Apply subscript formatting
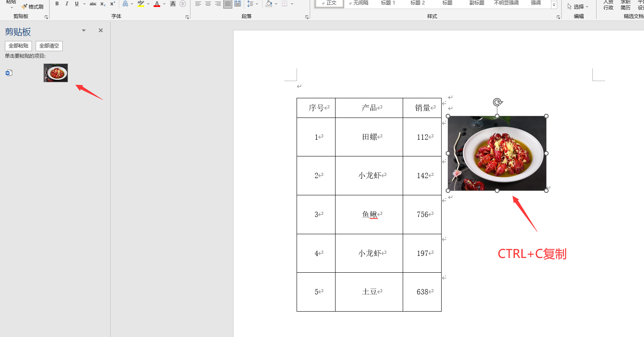The width and height of the screenshot is (644, 337). [x=103, y=4]
